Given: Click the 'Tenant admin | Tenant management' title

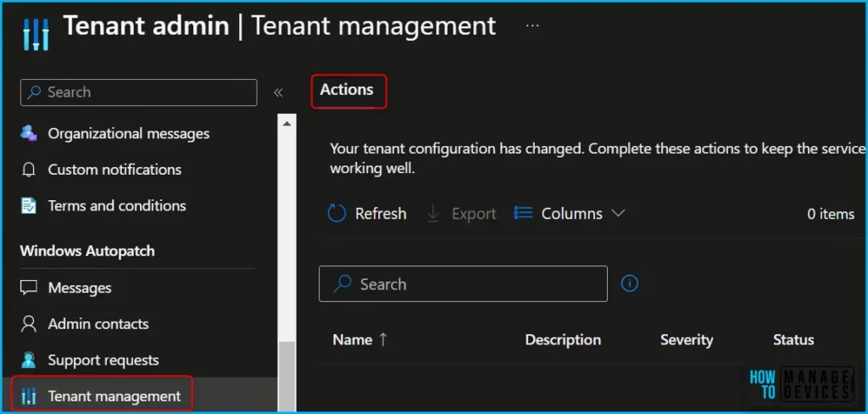Looking at the screenshot, I should 280,26.
